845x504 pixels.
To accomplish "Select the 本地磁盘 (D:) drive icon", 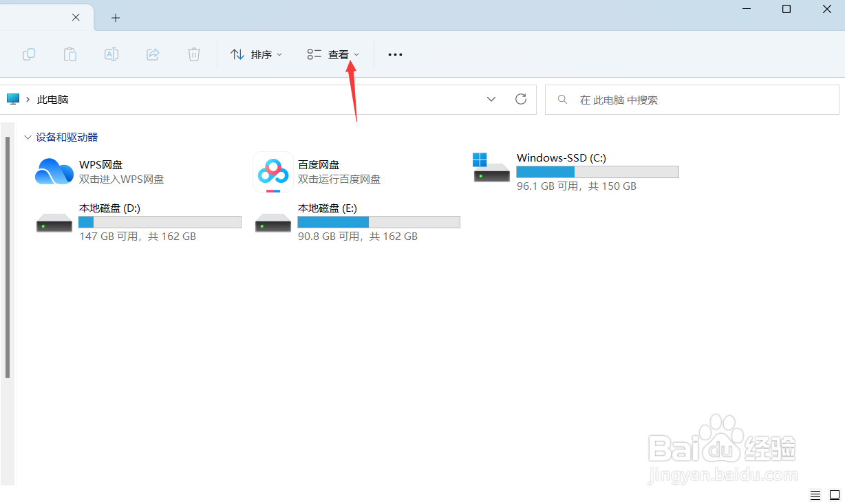I will [x=54, y=223].
